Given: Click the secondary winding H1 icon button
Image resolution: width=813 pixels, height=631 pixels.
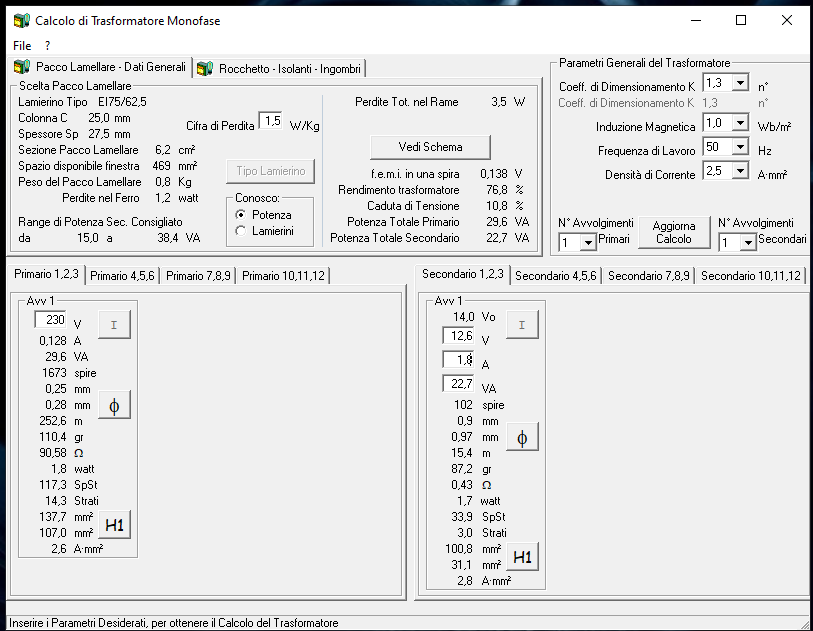Looking at the screenshot, I should (522, 557).
